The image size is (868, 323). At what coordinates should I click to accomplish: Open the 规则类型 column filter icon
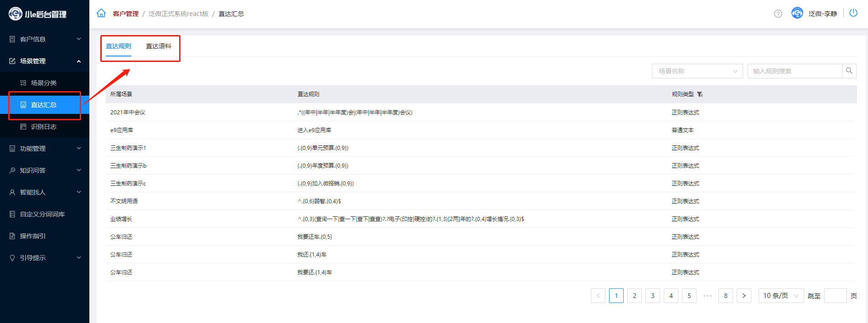pos(700,94)
